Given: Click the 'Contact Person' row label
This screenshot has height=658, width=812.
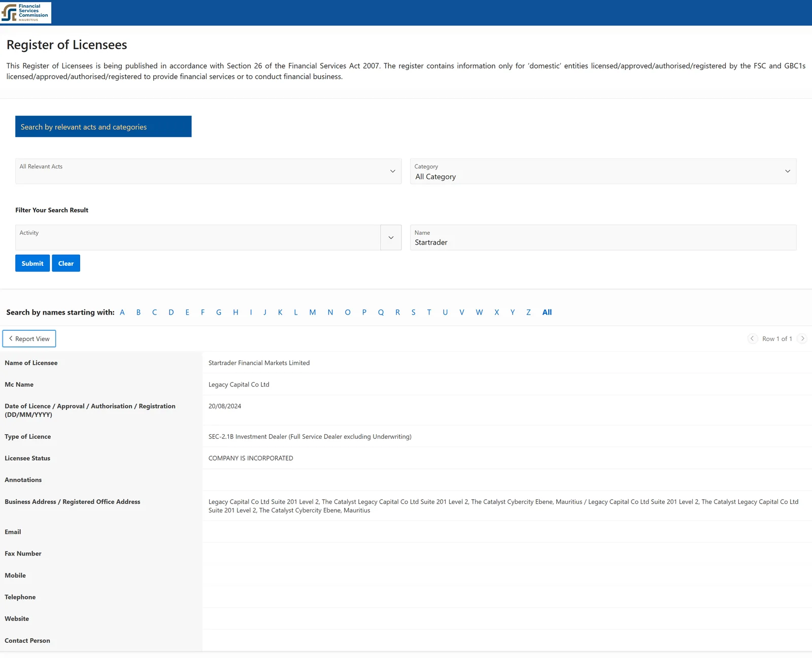Looking at the screenshot, I should pyautogui.click(x=27, y=641).
